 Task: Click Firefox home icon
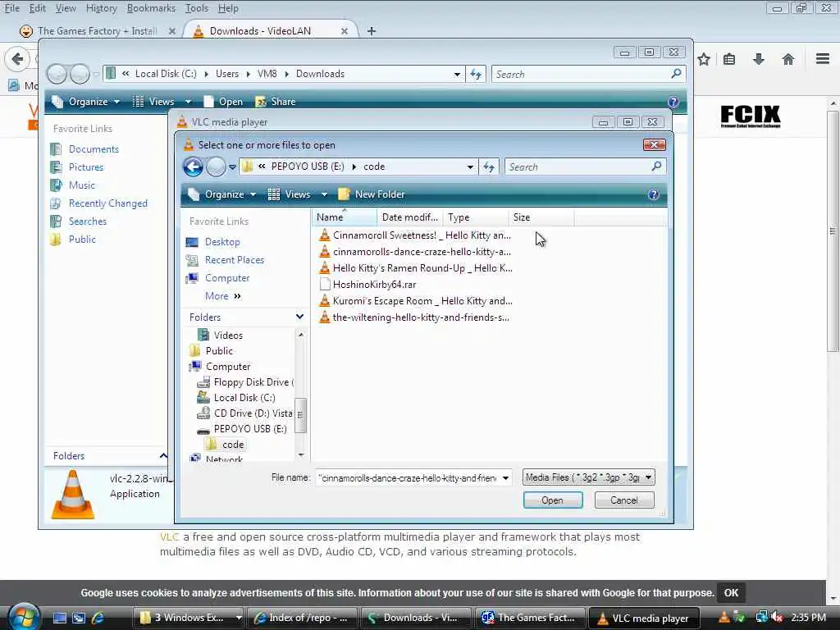click(x=788, y=59)
